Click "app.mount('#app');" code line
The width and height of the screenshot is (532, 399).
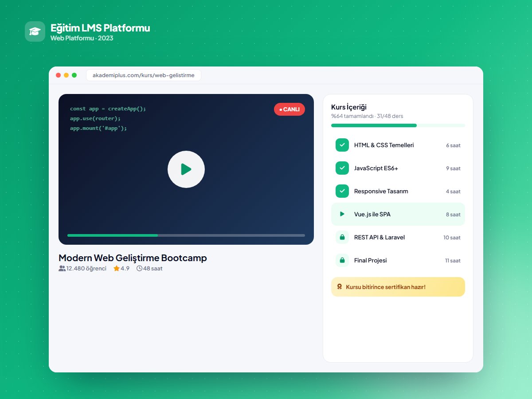click(x=98, y=128)
